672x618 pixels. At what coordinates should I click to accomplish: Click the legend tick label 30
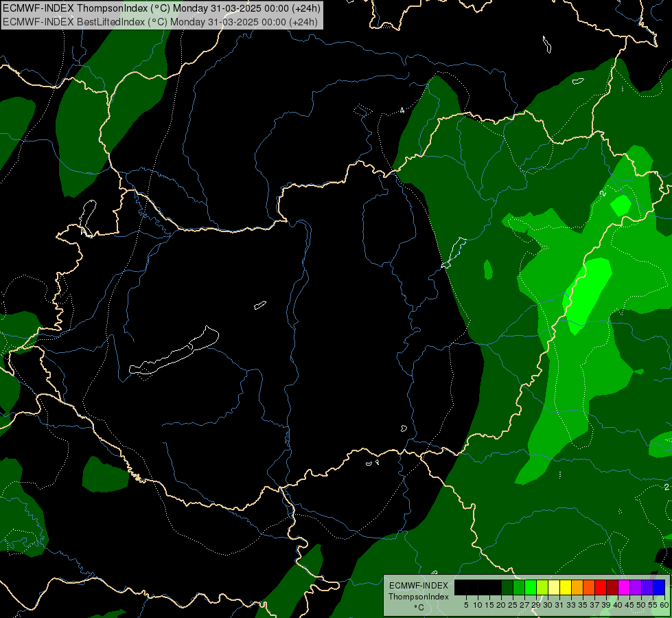click(x=548, y=605)
